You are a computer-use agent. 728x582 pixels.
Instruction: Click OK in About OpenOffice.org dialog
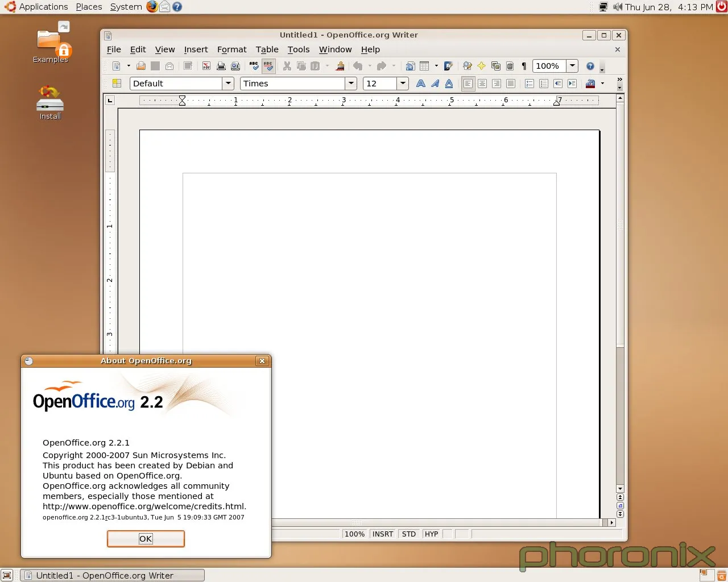pos(146,539)
